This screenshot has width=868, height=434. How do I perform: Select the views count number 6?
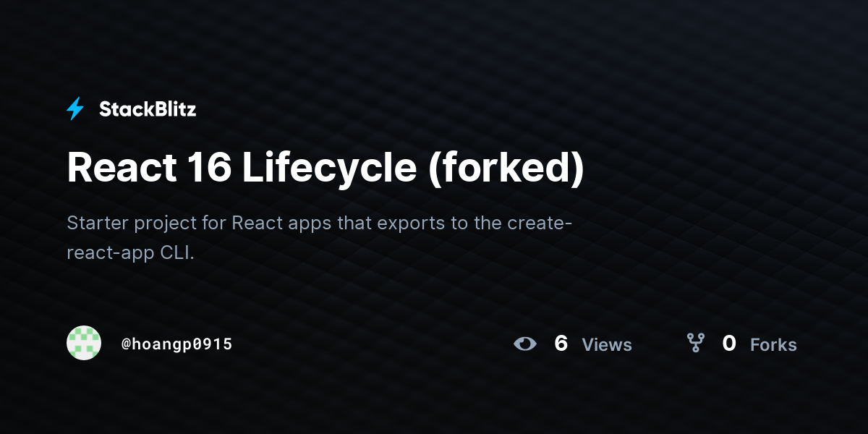click(561, 344)
